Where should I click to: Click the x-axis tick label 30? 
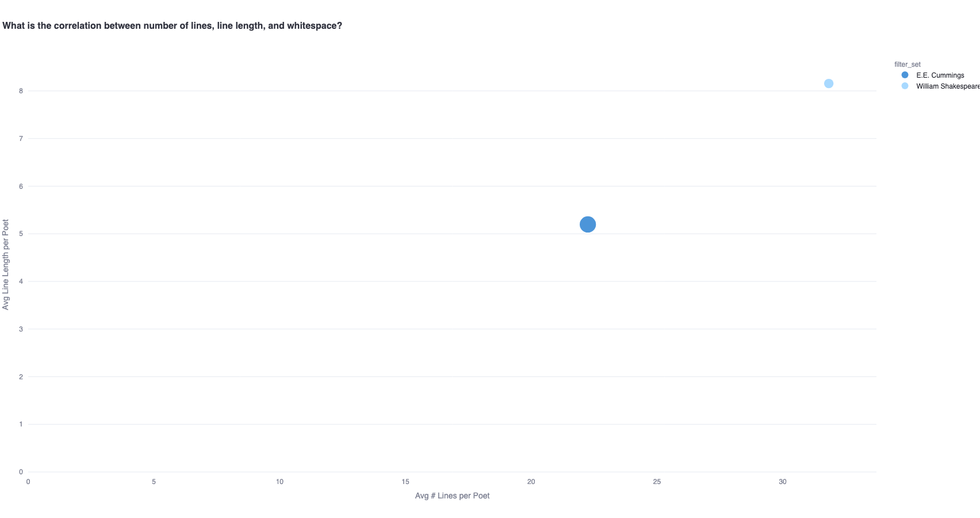click(x=782, y=482)
